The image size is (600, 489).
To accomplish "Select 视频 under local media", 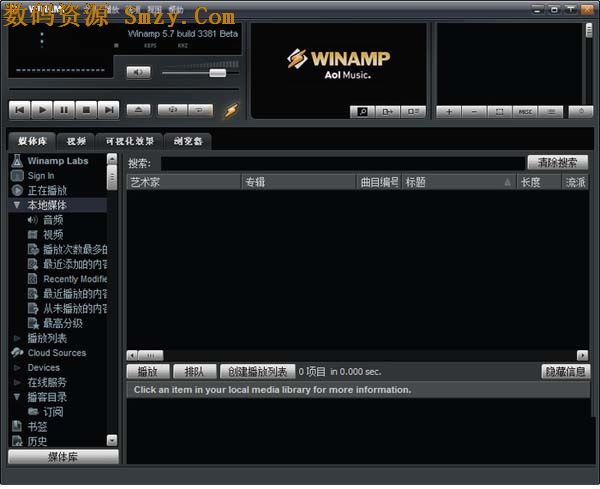I will [53, 235].
